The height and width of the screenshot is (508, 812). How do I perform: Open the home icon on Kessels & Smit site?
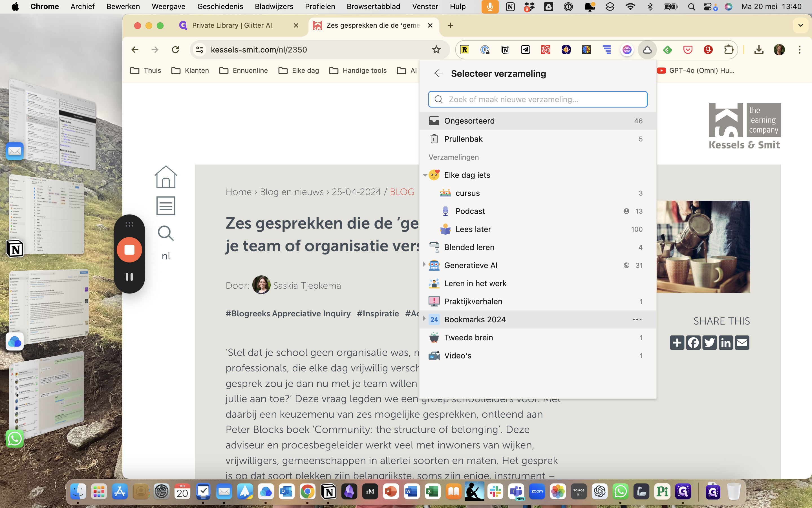click(166, 177)
